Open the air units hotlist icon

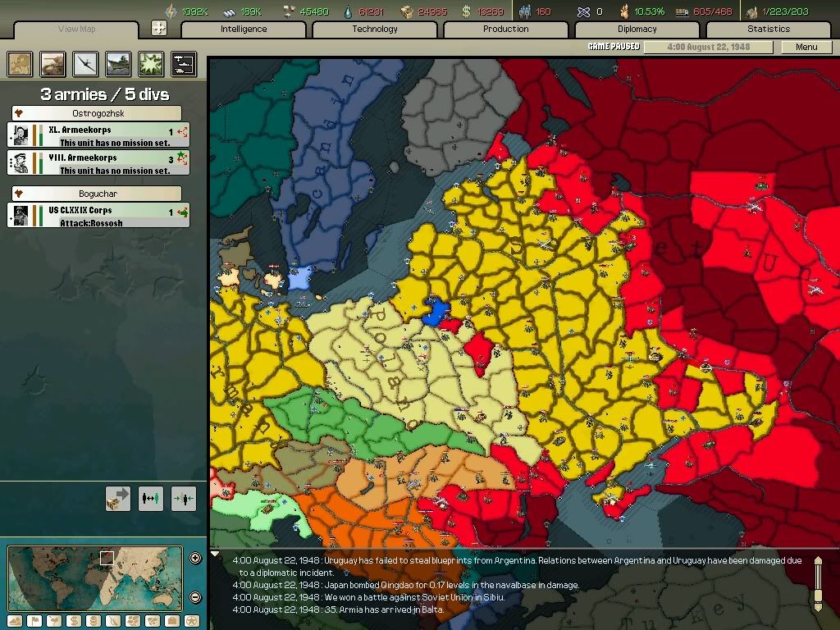coord(85,64)
